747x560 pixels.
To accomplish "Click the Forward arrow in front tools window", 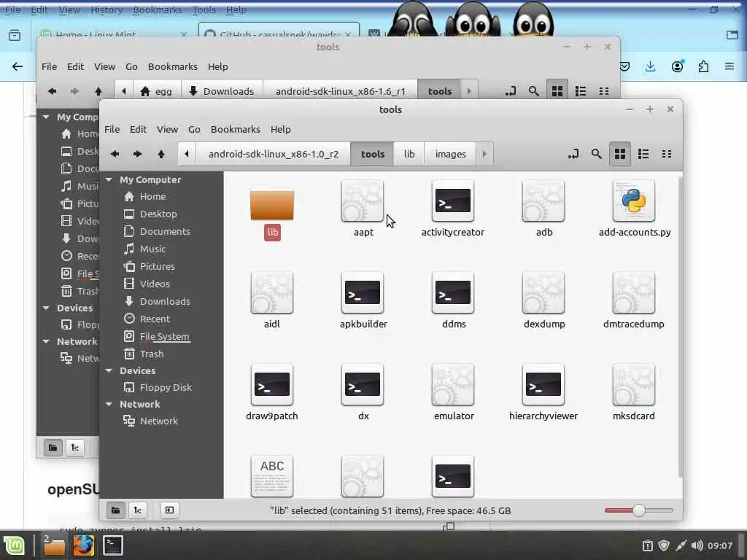I will click(138, 154).
